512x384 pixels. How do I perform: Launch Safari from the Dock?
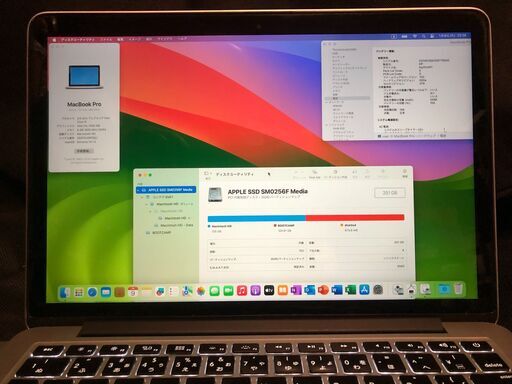click(92, 292)
